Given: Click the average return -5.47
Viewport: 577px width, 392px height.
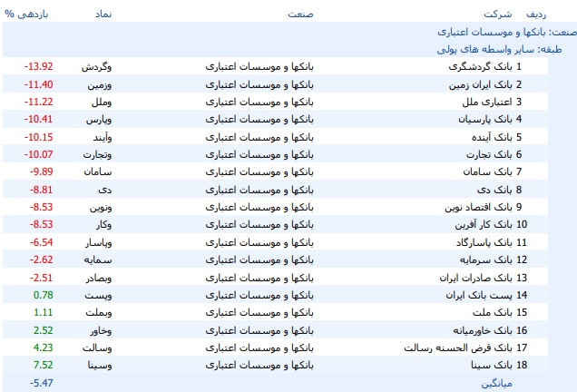Looking at the screenshot, I should [41, 383].
